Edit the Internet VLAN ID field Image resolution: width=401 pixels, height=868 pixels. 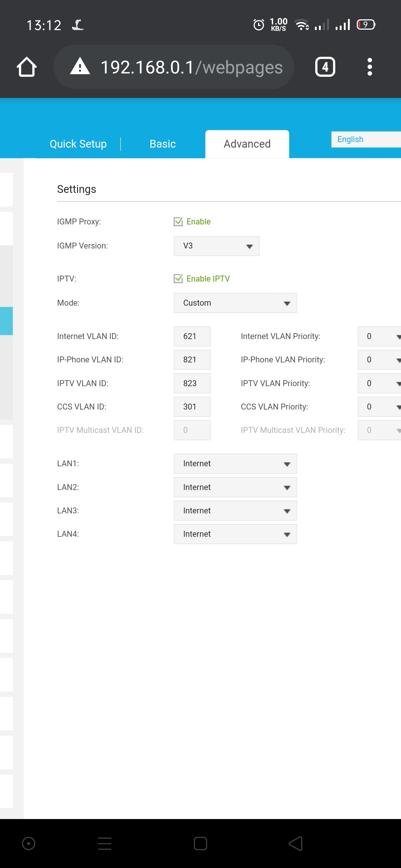point(192,336)
